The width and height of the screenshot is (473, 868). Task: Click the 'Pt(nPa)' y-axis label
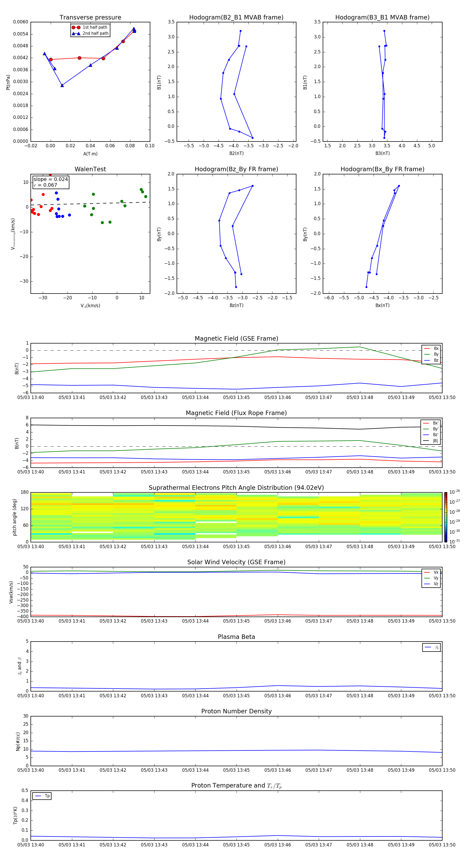point(8,82)
